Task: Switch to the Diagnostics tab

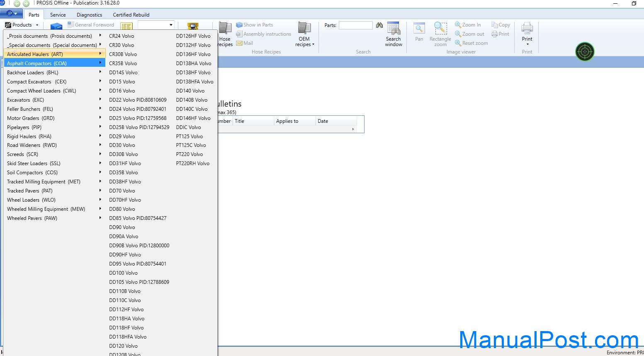Action: coord(89,15)
